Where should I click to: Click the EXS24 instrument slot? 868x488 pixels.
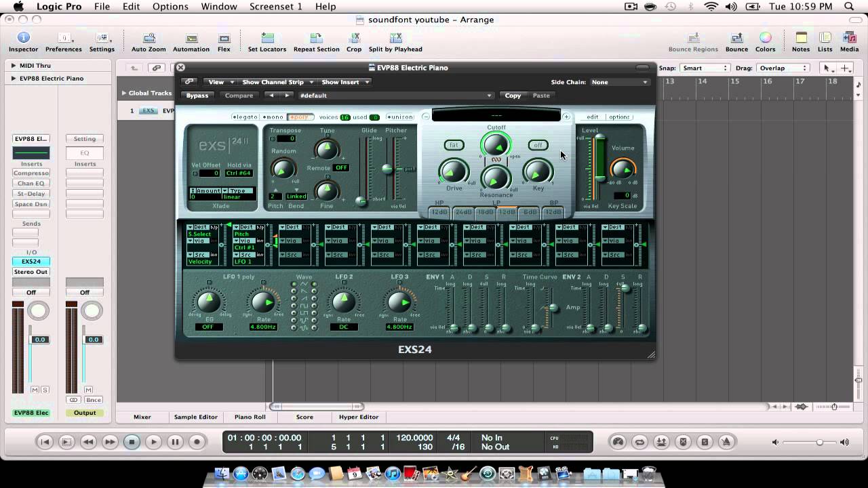tap(31, 261)
